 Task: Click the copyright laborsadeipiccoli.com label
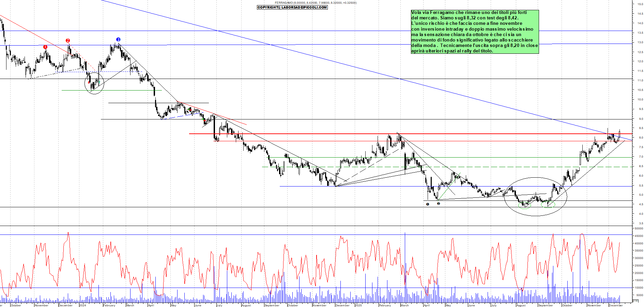292,7
